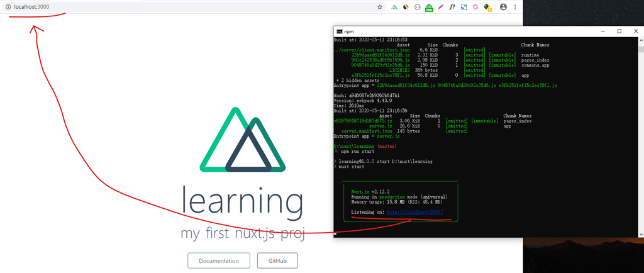Click the 'runtime' chunk name
This screenshot has width=644, height=273.
530,55
